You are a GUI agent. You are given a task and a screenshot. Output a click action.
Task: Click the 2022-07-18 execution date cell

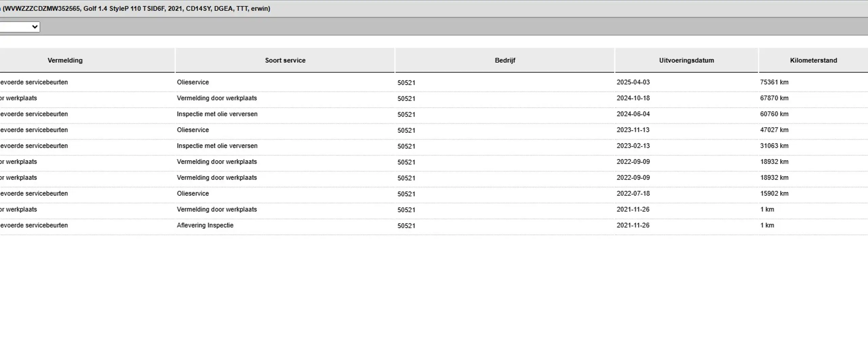click(633, 194)
